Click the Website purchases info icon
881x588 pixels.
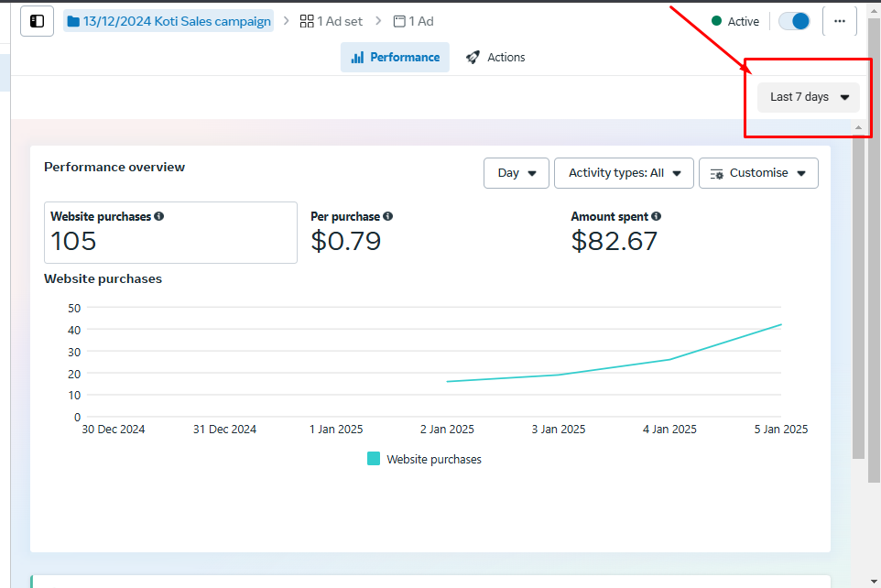tap(159, 217)
